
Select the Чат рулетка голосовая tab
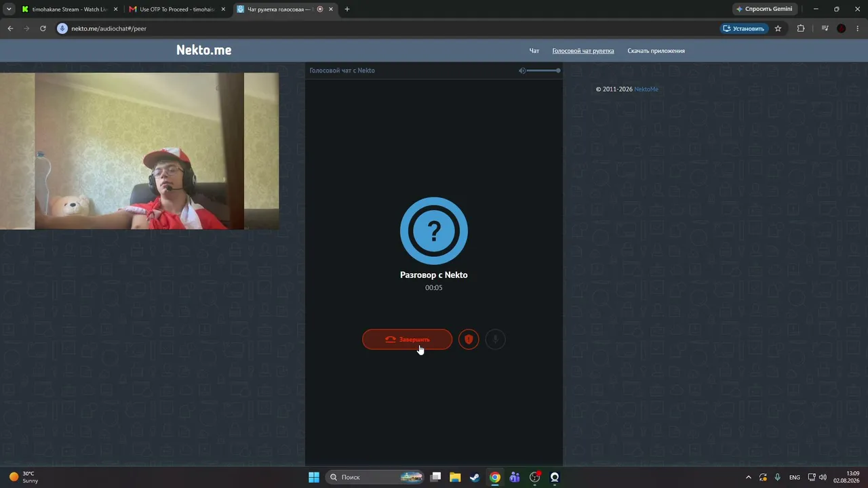285,9
